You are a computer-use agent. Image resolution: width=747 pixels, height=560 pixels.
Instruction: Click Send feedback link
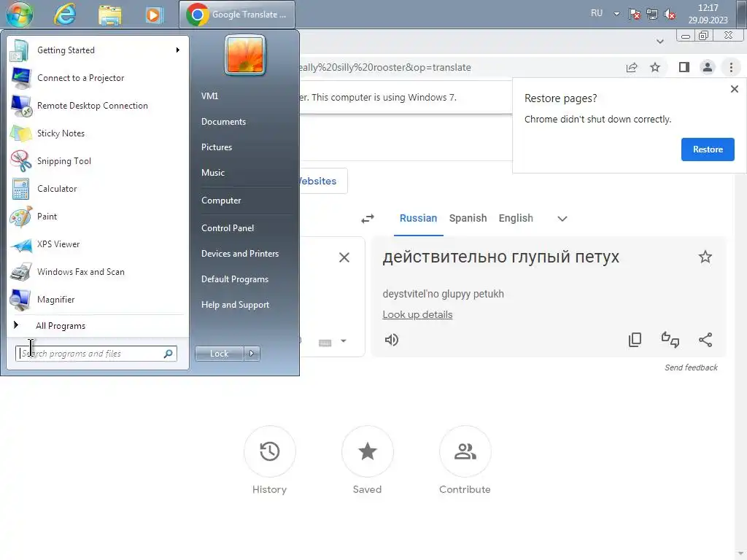691,367
